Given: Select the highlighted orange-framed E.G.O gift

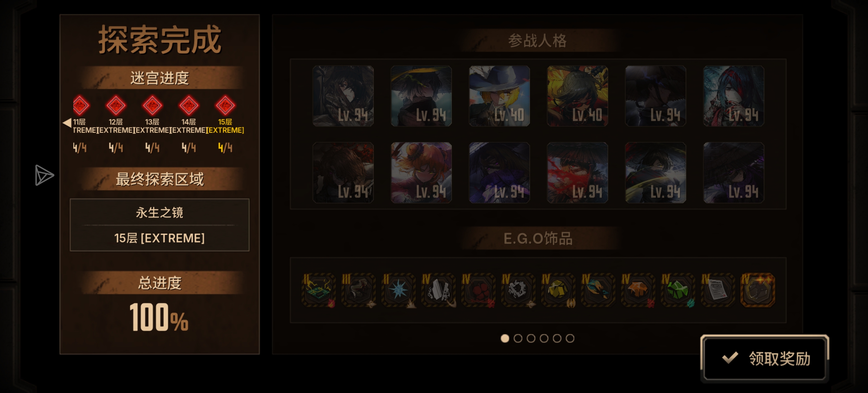Looking at the screenshot, I should pos(758,290).
